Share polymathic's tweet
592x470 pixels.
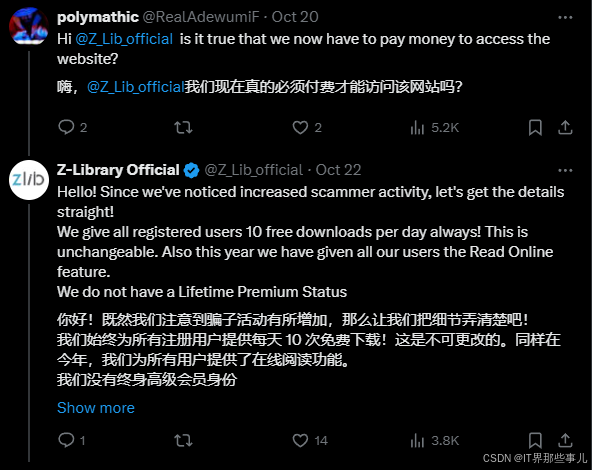565,128
